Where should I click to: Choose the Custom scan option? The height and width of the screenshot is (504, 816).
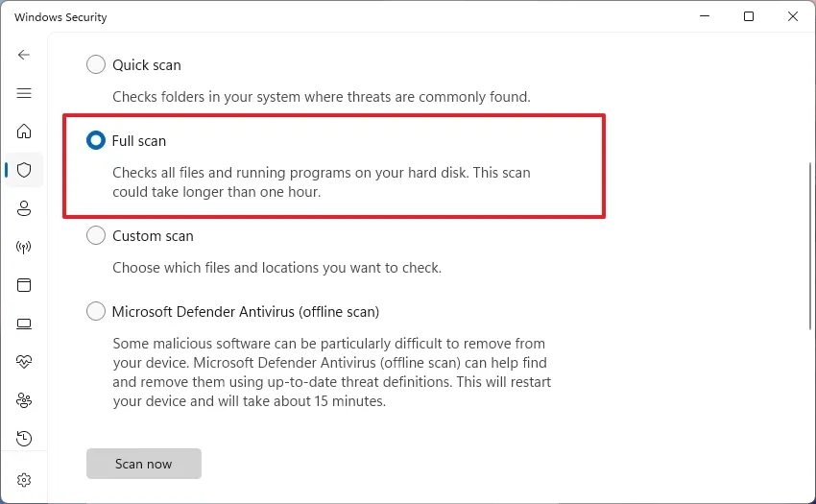pos(96,236)
